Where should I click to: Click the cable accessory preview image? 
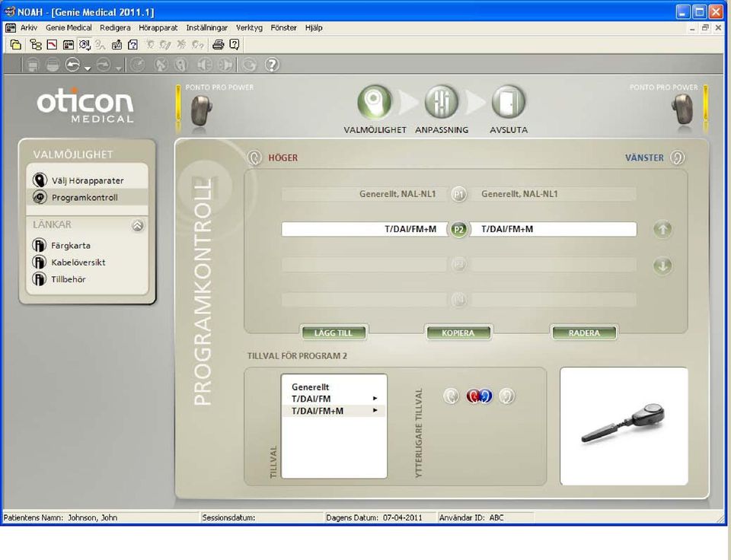624,426
